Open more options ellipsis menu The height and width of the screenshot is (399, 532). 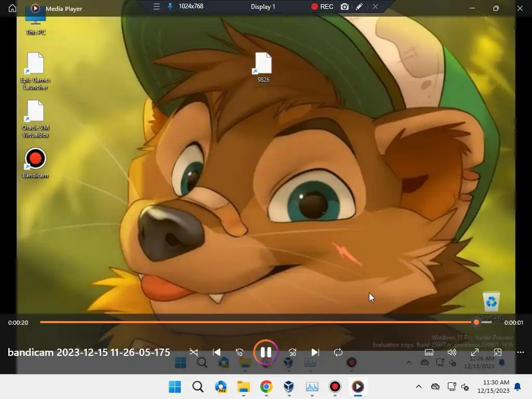point(521,352)
